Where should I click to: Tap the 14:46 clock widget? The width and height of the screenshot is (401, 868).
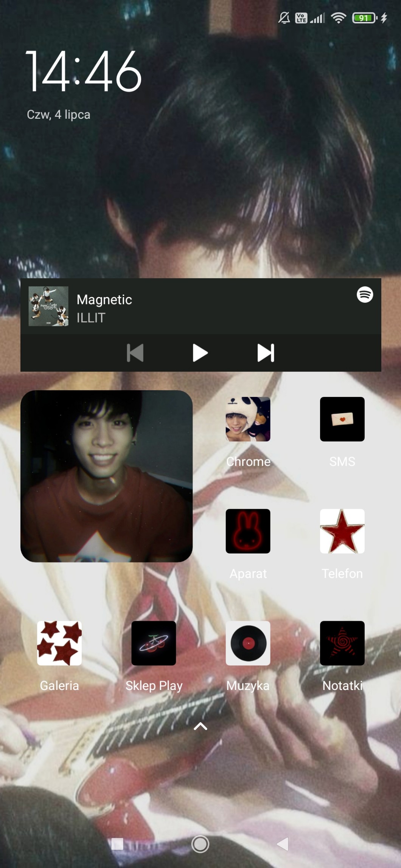click(x=83, y=71)
